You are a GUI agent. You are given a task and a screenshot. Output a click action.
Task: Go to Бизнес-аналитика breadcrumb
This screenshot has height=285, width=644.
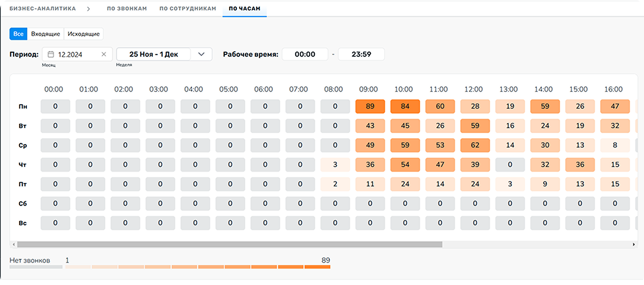click(x=43, y=9)
